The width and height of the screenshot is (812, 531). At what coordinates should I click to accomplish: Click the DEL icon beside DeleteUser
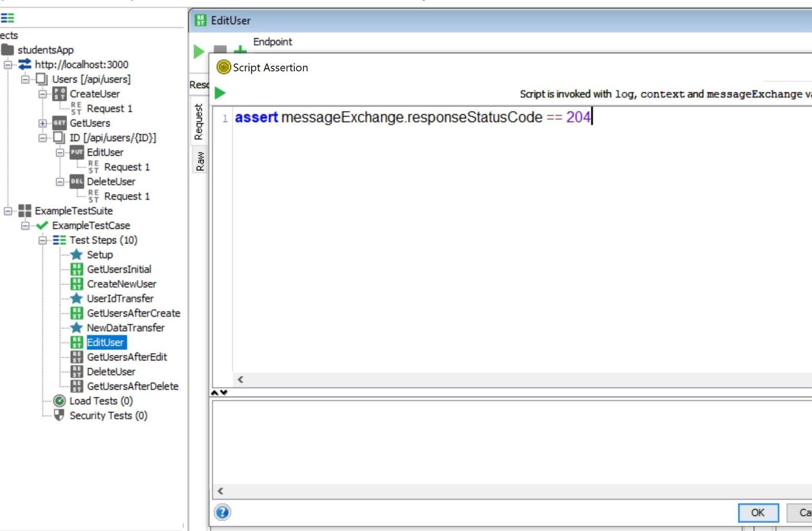tap(77, 182)
